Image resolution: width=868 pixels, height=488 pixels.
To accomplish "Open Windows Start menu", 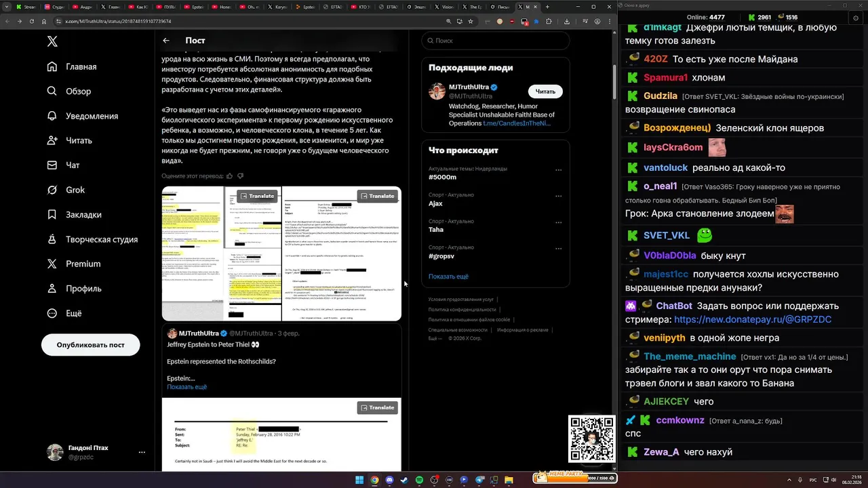I will point(359,480).
